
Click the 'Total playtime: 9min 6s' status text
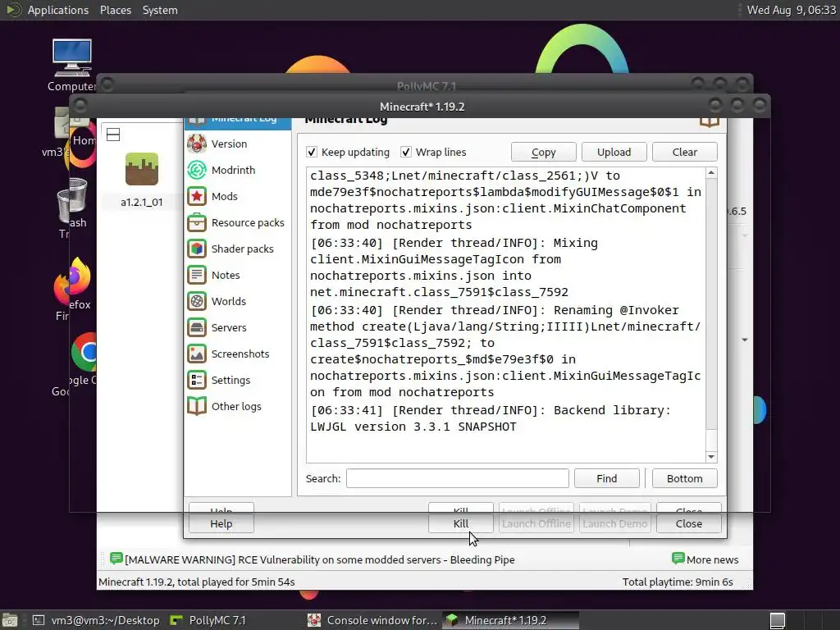678,582
